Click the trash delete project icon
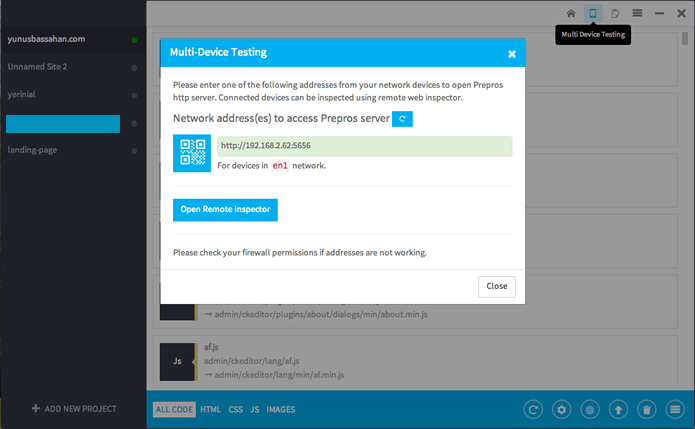Image resolution: width=695 pixels, height=429 pixels. click(x=647, y=410)
